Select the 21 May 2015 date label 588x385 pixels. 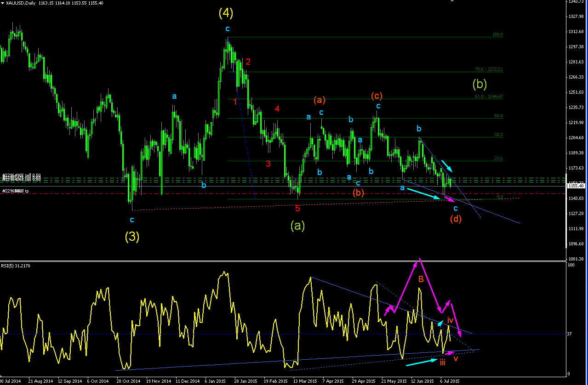[x=394, y=381]
